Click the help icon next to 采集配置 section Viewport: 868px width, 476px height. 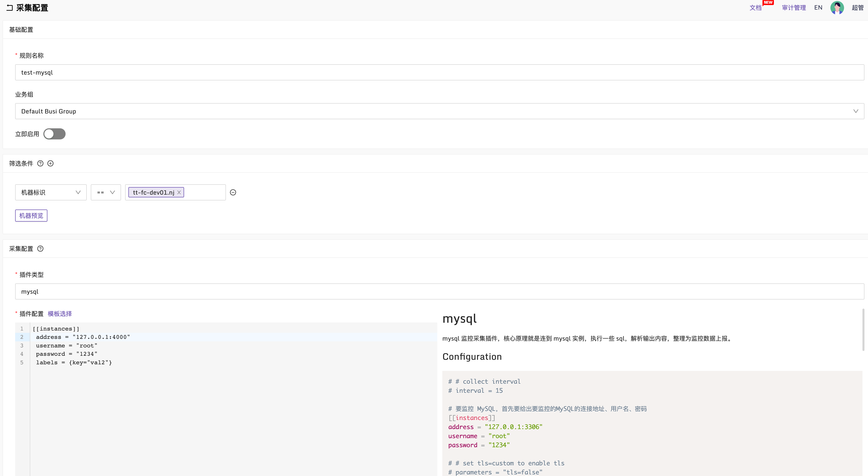(40, 249)
